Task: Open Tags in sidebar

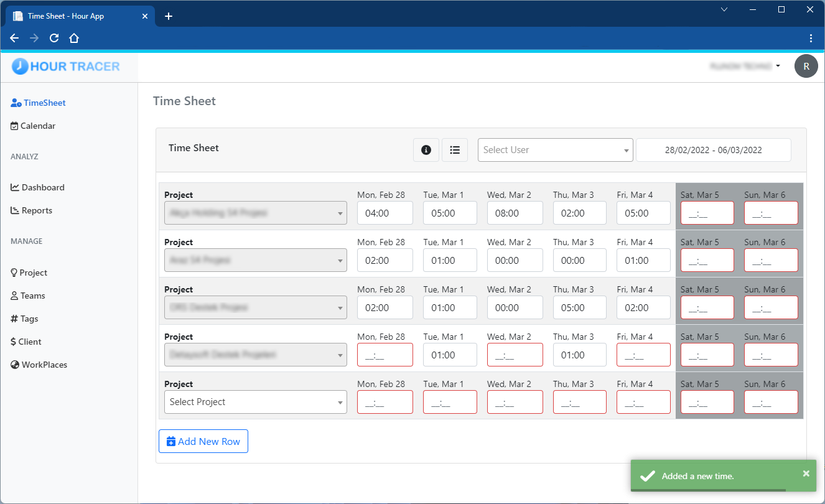Action: click(24, 319)
